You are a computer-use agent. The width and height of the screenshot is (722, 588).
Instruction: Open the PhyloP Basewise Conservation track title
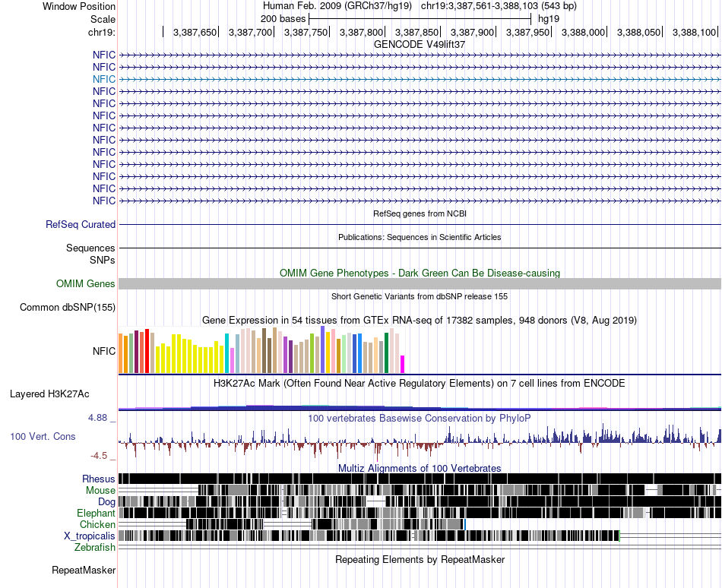420,418
